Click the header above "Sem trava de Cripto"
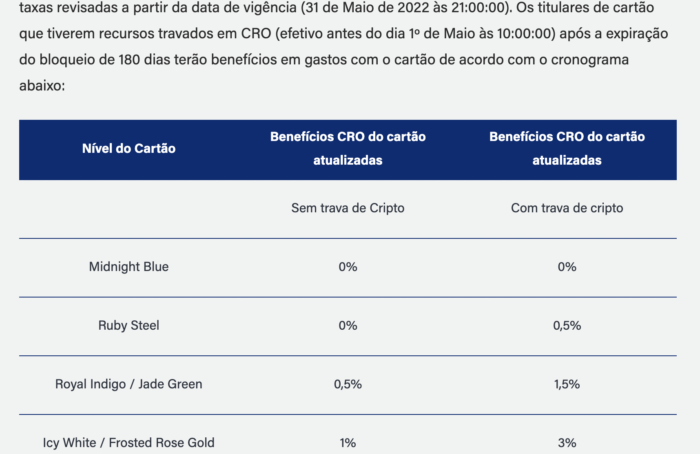 point(347,148)
